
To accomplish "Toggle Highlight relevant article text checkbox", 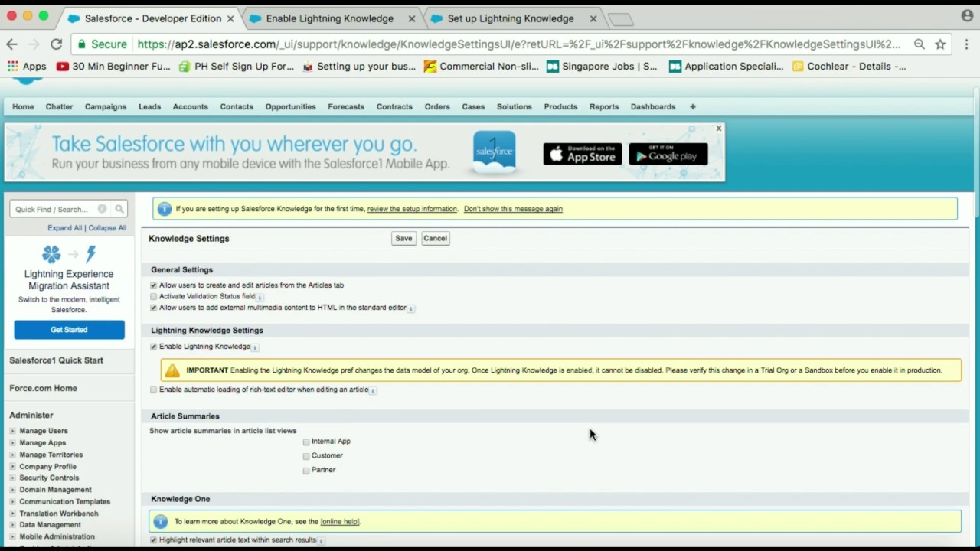I will [x=153, y=540].
